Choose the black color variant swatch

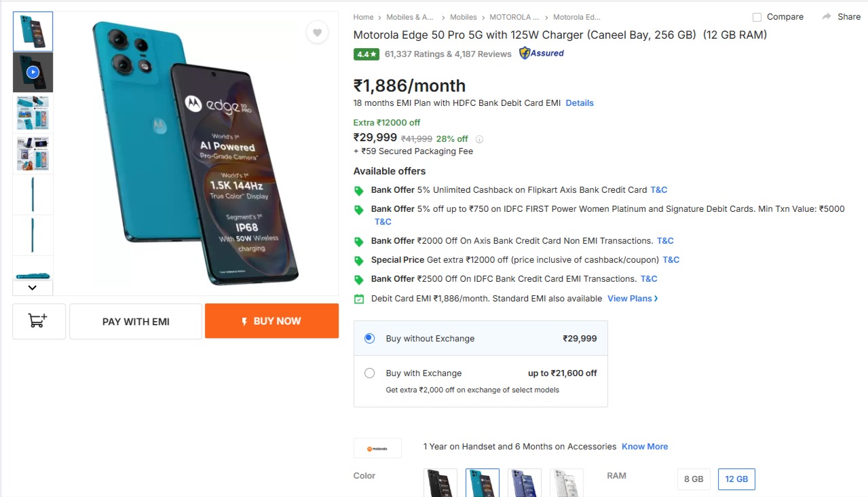tap(440, 482)
